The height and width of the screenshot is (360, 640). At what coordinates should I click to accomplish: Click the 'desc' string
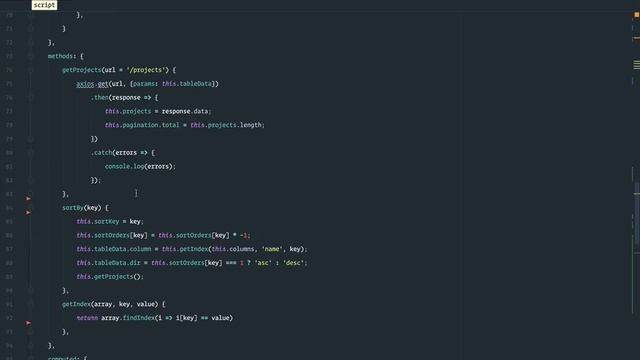coord(293,263)
